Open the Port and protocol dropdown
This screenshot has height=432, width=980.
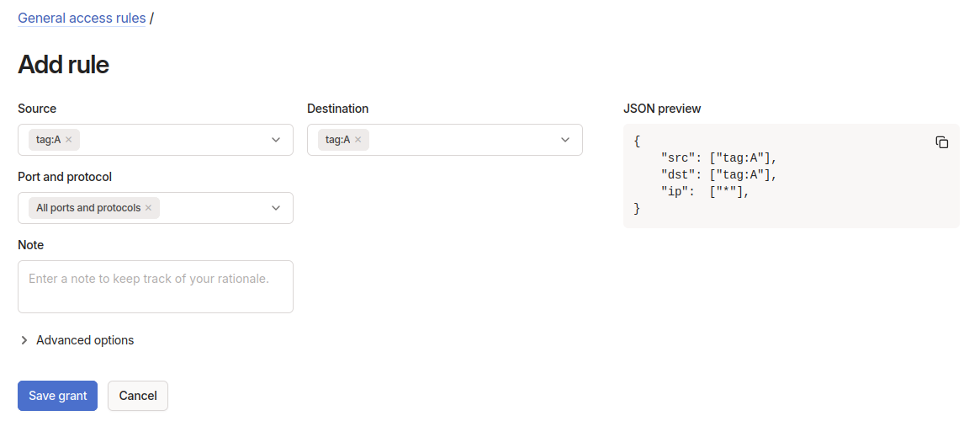tap(276, 208)
